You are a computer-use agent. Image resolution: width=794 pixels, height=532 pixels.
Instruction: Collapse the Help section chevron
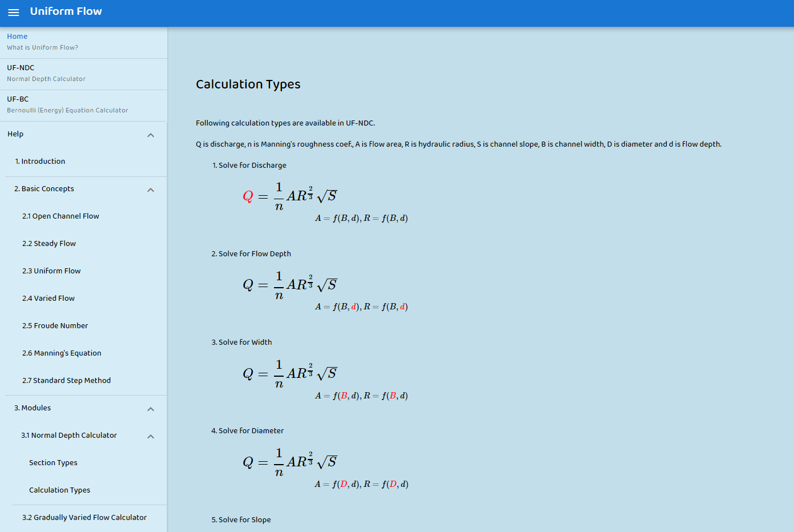151,135
